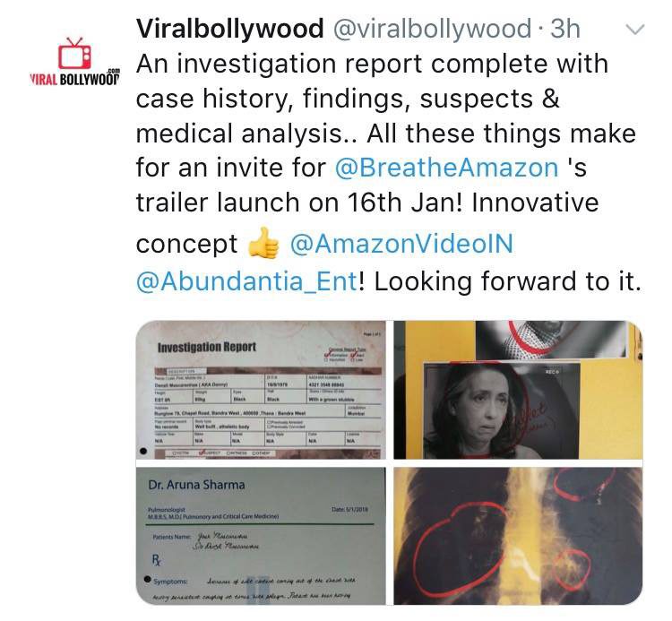Open the Viralbollywood display name
This screenshot has height=621, width=672.
[x=229, y=29]
